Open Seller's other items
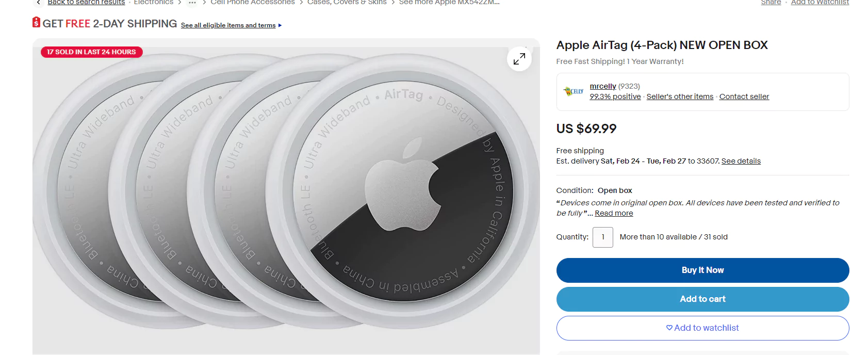Screen dimensions: 868x355 pyautogui.click(x=680, y=96)
